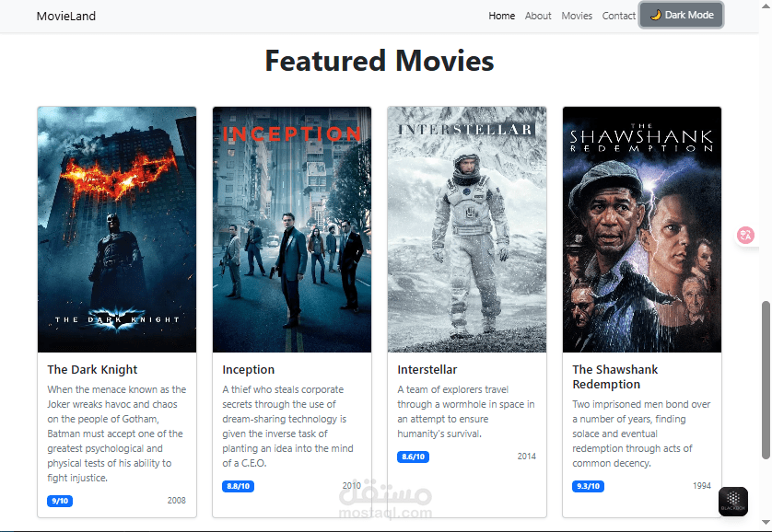772x532 pixels.
Task: Select the Interstellar poster image
Action: (467, 229)
